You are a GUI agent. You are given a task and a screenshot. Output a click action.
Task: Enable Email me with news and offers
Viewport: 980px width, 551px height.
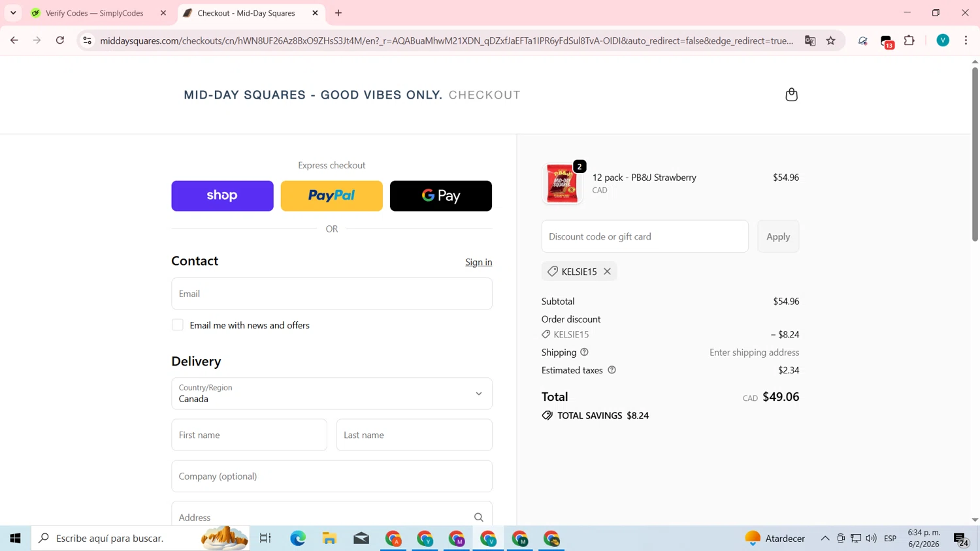point(178,325)
